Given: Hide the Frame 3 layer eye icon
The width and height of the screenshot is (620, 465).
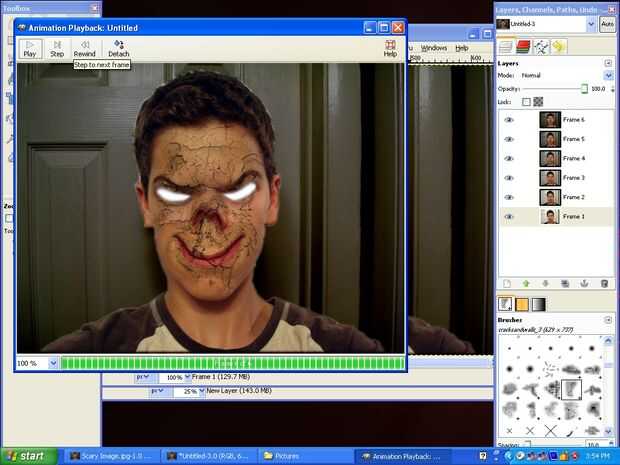Looking at the screenshot, I should point(509,178).
